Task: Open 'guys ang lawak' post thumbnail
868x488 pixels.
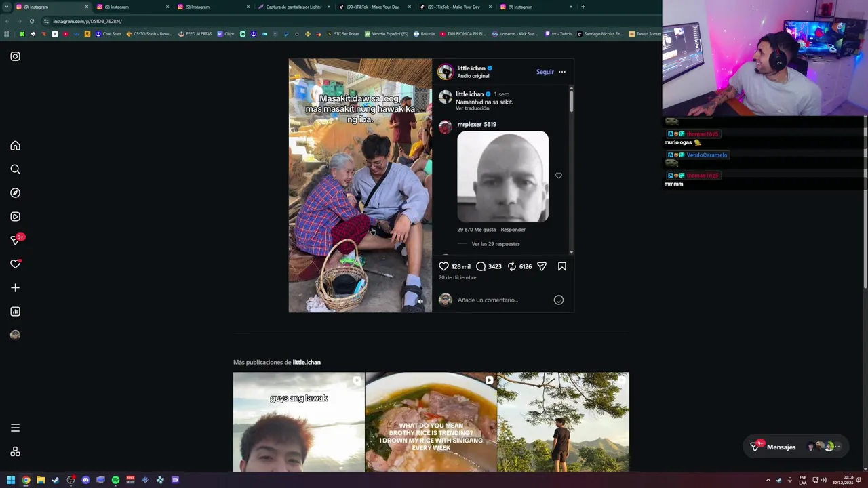Action: coord(299,422)
